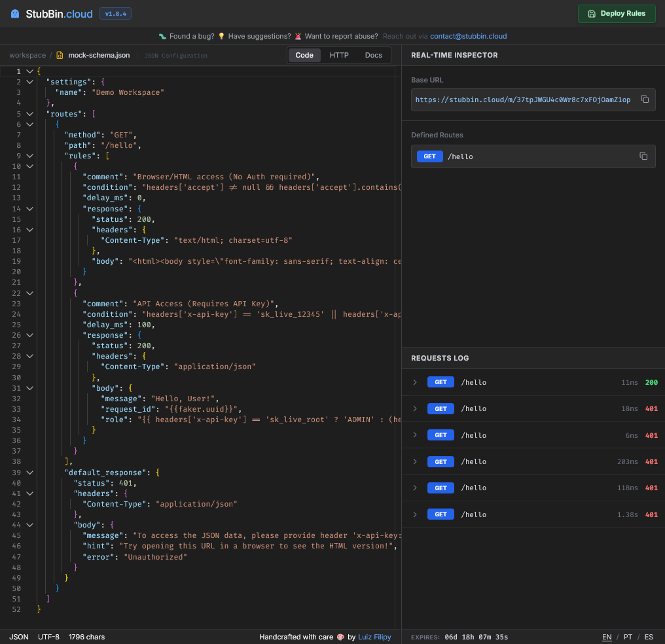
Task: Select the GET badge in Defined Routes
Action: pyautogui.click(x=429, y=156)
